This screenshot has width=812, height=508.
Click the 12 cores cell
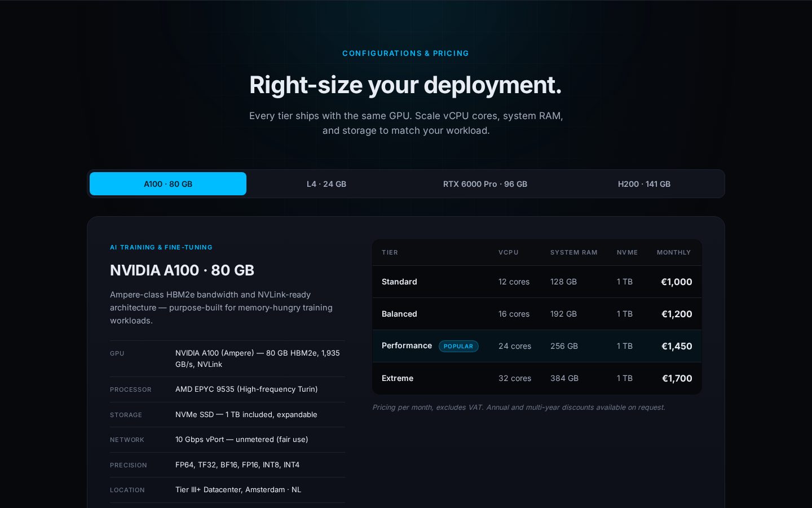514,282
